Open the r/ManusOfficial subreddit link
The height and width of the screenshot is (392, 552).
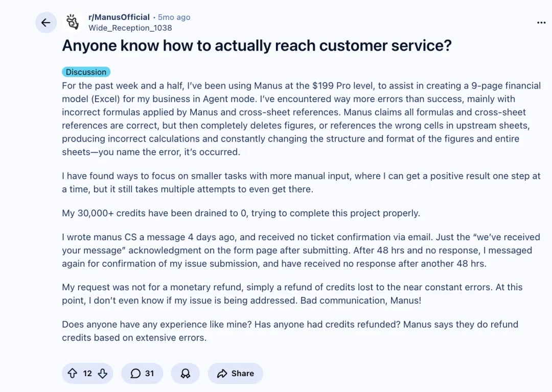(119, 17)
